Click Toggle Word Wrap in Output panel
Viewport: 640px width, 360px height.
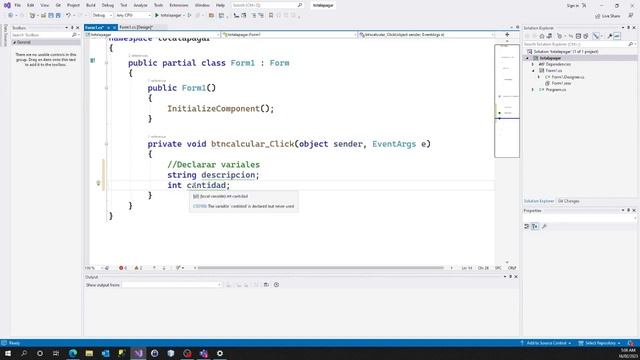click(266, 285)
